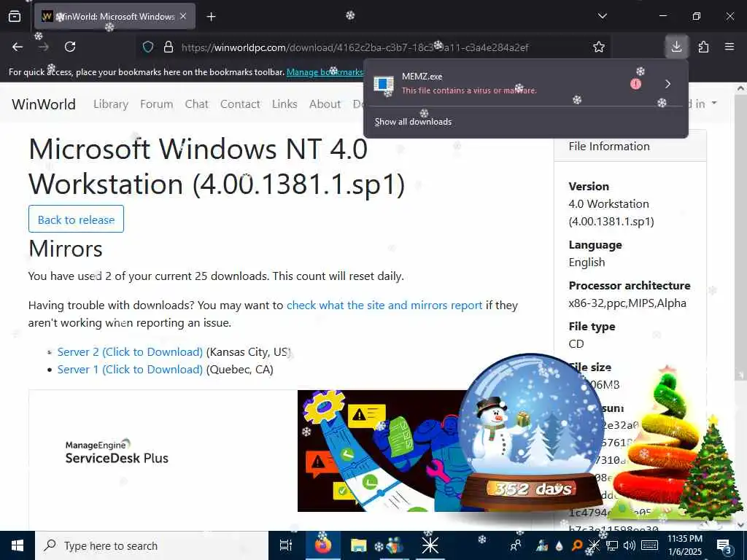Image resolution: width=747 pixels, height=560 pixels.
Task: Select Show all downloads
Action: pyautogui.click(x=413, y=122)
